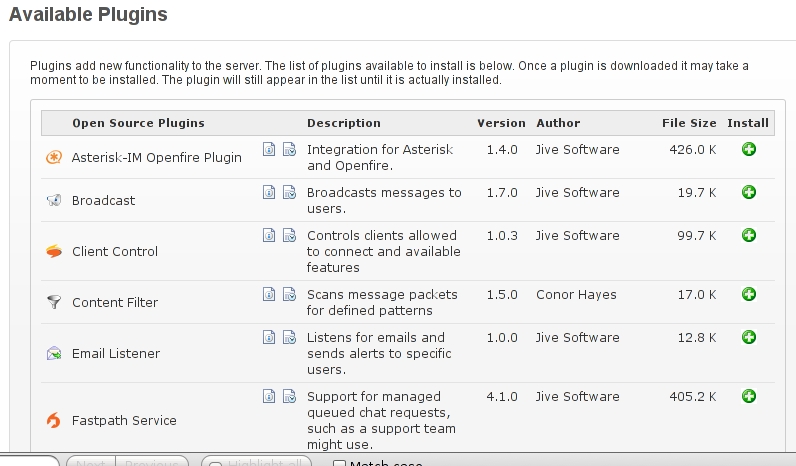View the changelog for Fastpath Service

289,397
